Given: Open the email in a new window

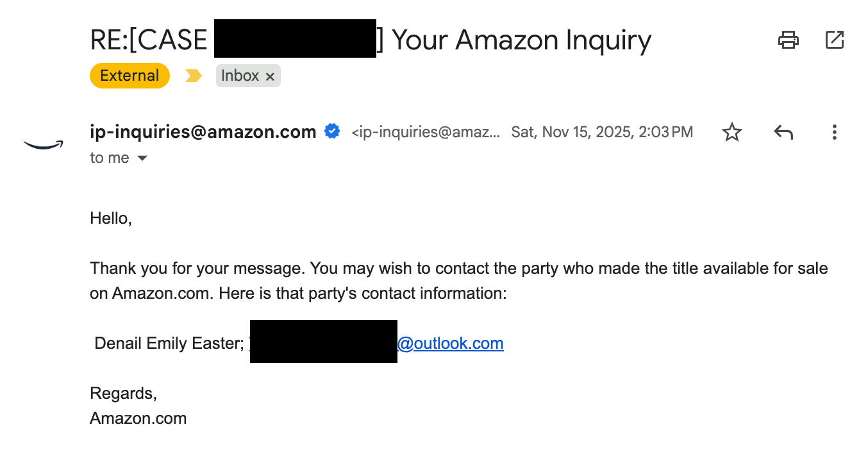Looking at the screenshot, I should tap(834, 40).
